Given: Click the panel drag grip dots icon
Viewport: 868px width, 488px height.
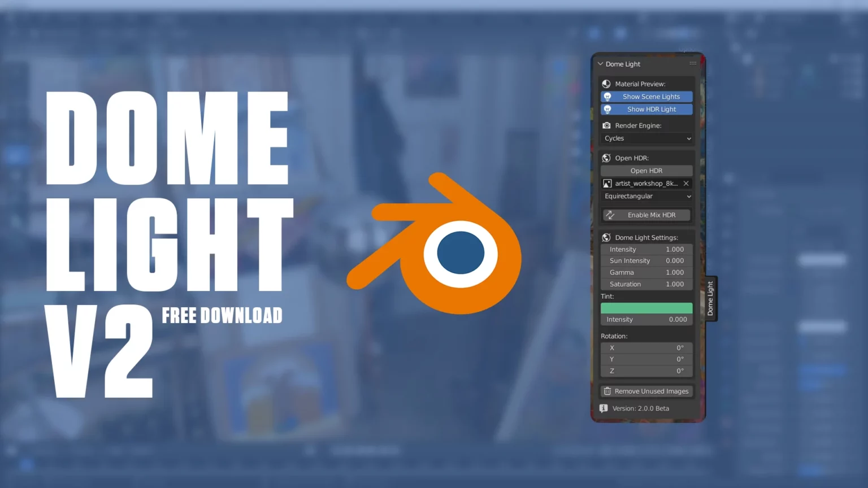Looking at the screenshot, I should point(693,63).
